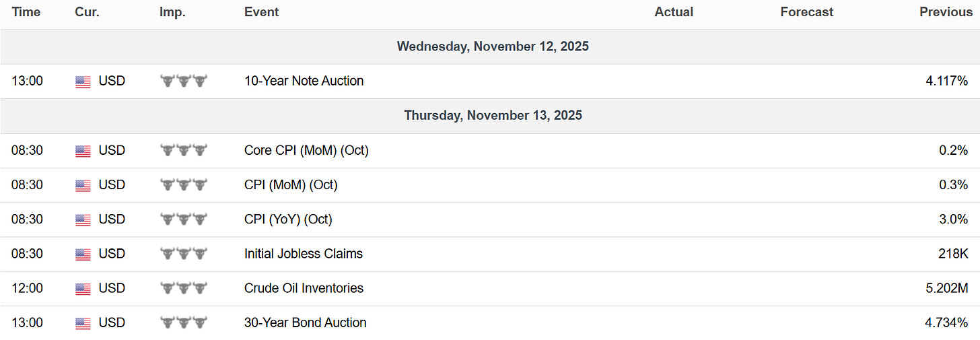The image size is (980, 340).
Task: Open the 30-Year Bond Auction event
Action: point(305,322)
